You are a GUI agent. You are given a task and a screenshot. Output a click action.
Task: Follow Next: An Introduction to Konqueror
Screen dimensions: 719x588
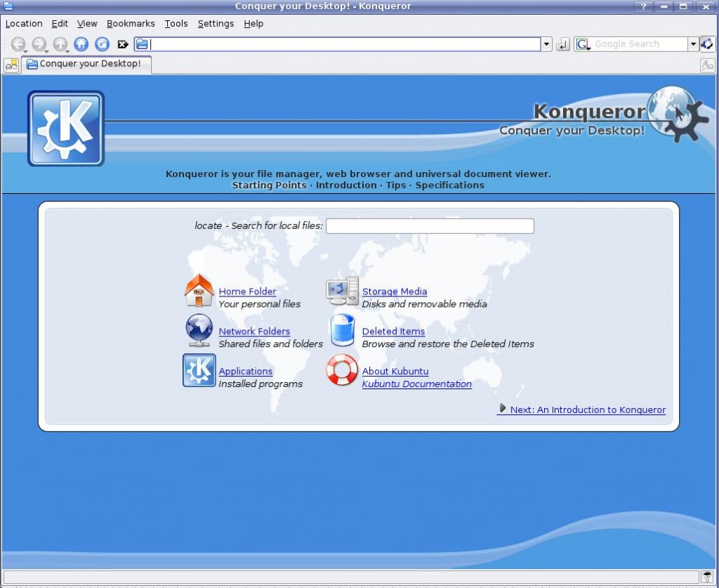click(581, 410)
